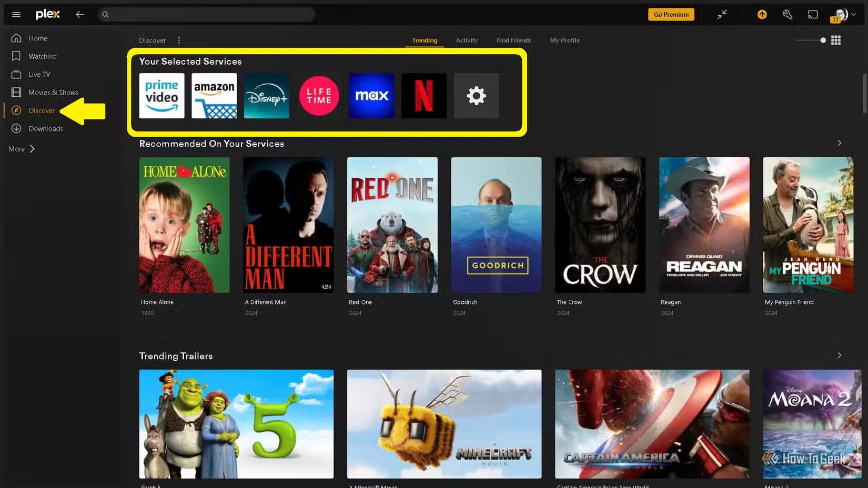Open Movies & Shows in sidebar
Image resolution: width=868 pixels, height=488 pixels.
(x=53, y=93)
